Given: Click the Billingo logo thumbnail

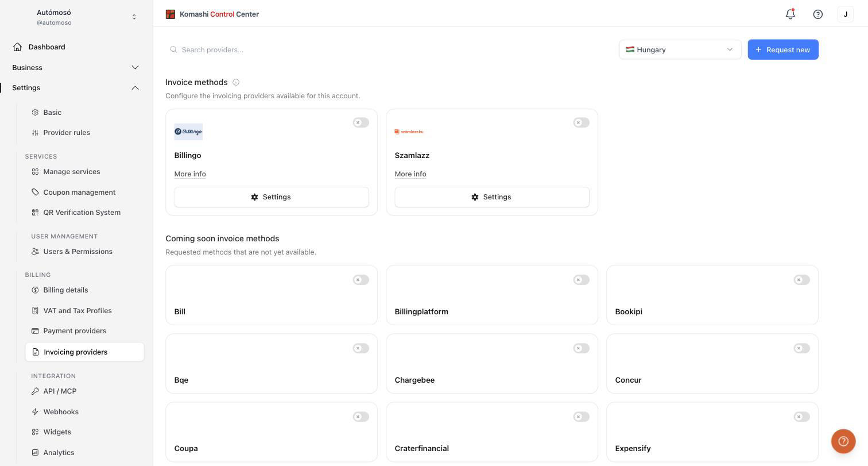Looking at the screenshot, I should pos(188,132).
